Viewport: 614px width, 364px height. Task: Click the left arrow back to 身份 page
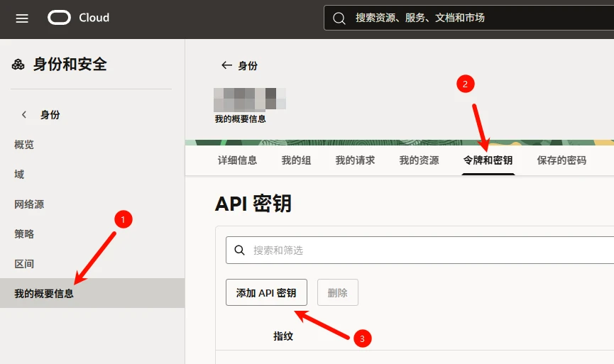coord(226,65)
